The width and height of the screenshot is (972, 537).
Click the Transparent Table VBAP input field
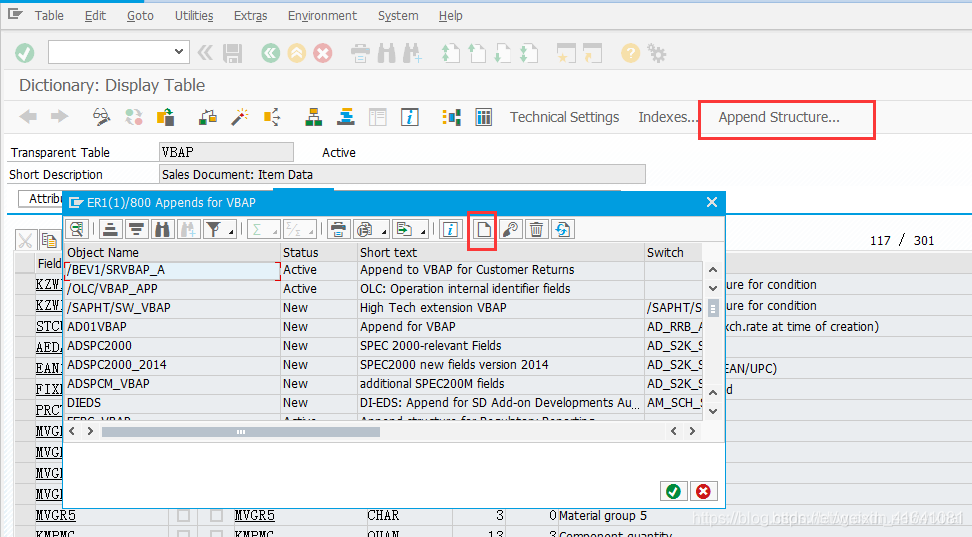[x=226, y=153]
